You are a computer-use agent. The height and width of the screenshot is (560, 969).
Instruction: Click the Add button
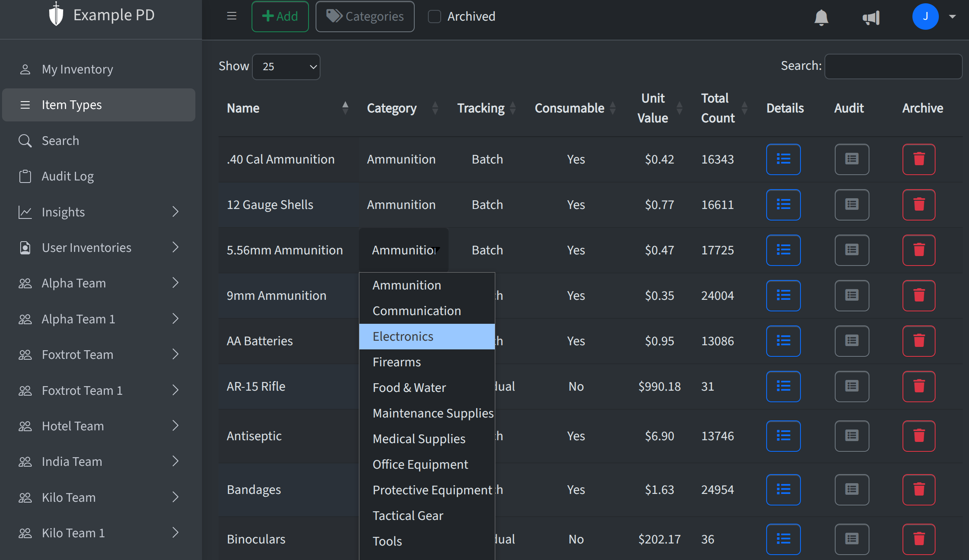(280, 16)
